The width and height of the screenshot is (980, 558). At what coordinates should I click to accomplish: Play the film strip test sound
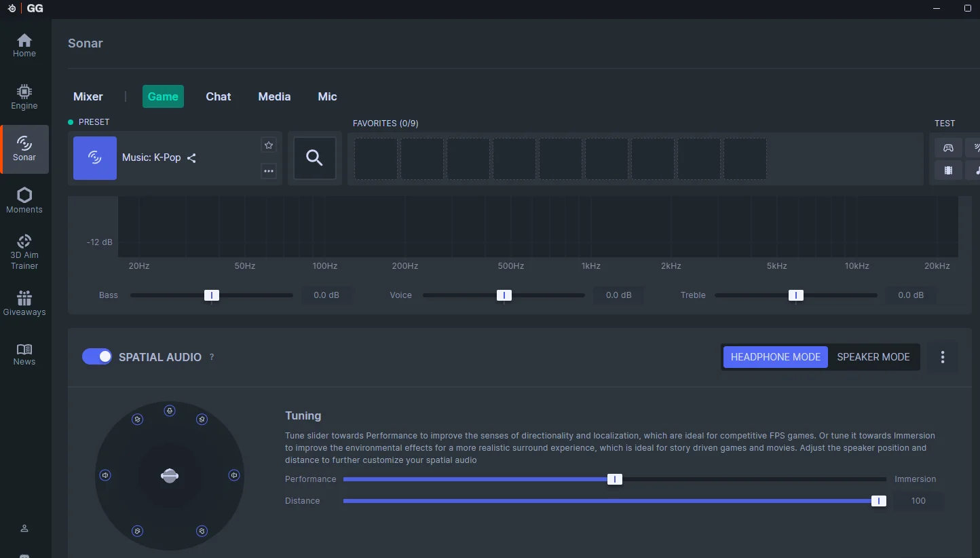tap(948, 170)
